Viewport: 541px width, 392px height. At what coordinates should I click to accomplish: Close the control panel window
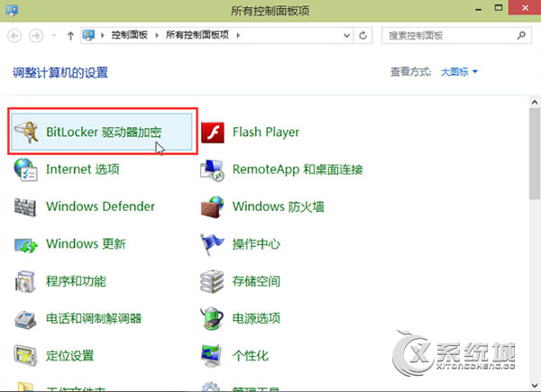[525, 7]
